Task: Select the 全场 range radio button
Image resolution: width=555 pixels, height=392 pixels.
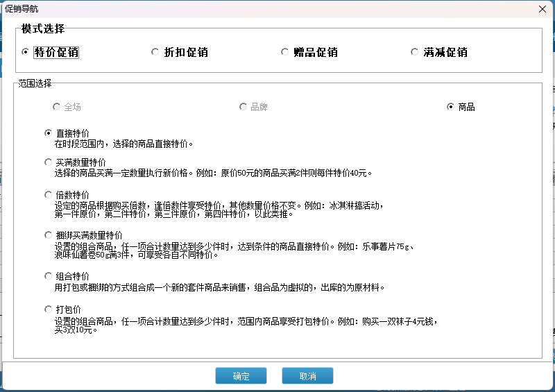Action: [56, 107]
